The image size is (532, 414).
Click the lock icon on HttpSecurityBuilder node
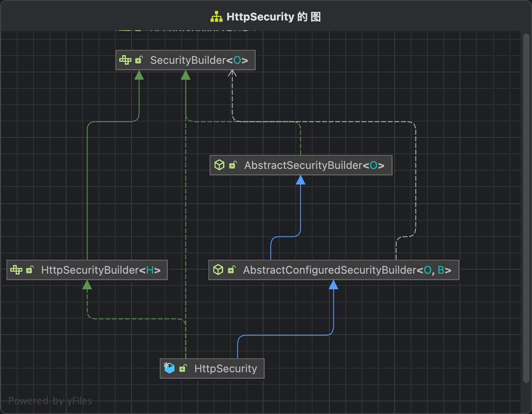pyautogui.click(x=30, y=270)
